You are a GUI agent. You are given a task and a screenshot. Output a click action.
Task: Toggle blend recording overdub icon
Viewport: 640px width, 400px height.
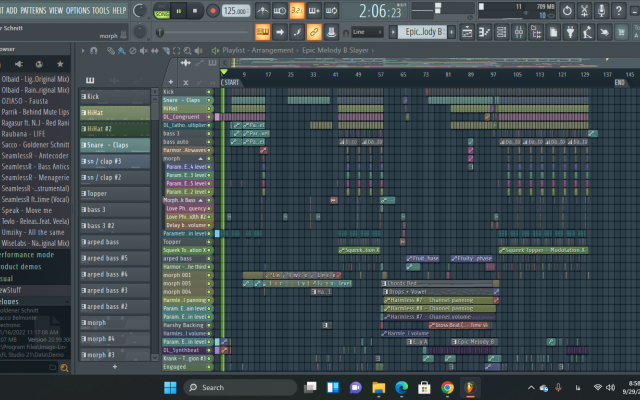click(314, 11)
